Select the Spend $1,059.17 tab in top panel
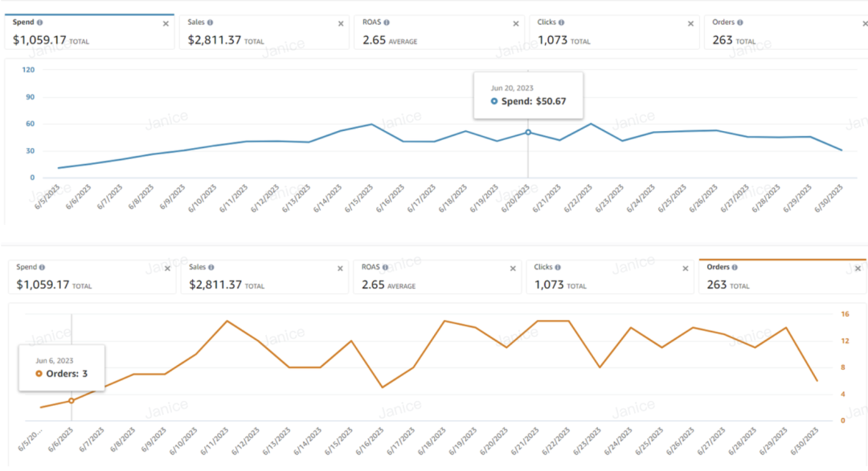 click(89, 32)
